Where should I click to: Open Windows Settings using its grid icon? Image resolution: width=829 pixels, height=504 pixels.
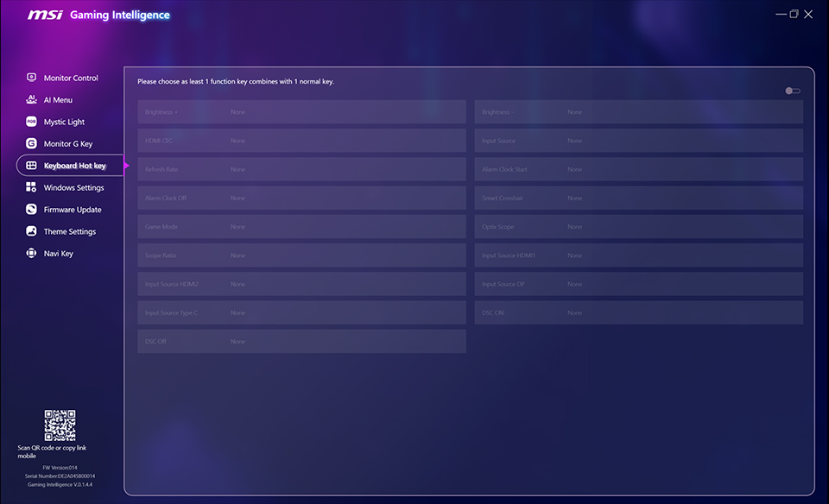point(32,187)
